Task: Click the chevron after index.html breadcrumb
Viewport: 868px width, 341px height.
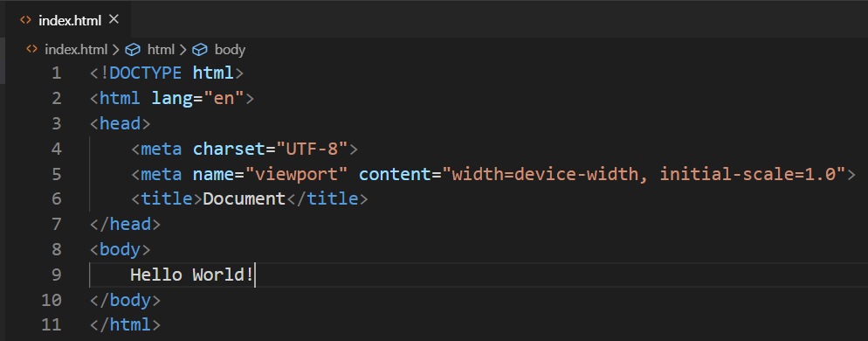Action: pyautogui.click(x=115, y=50)
